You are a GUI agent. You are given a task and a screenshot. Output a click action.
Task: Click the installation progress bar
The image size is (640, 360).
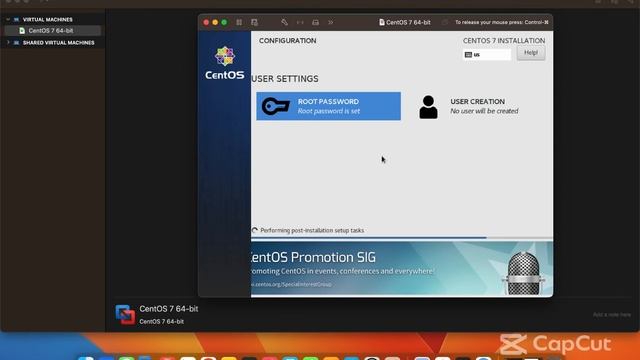tap(402, 238)
